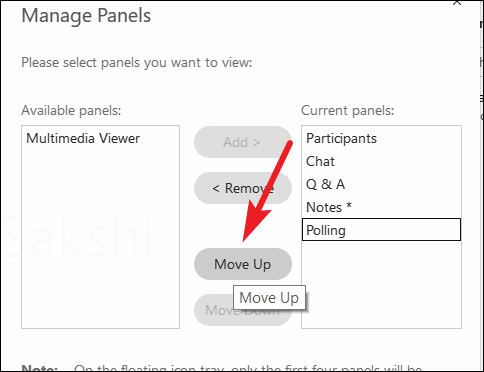484x372 pixels.
Task: Click the 'Current panels:' label
Action: (x=347, y=110)
